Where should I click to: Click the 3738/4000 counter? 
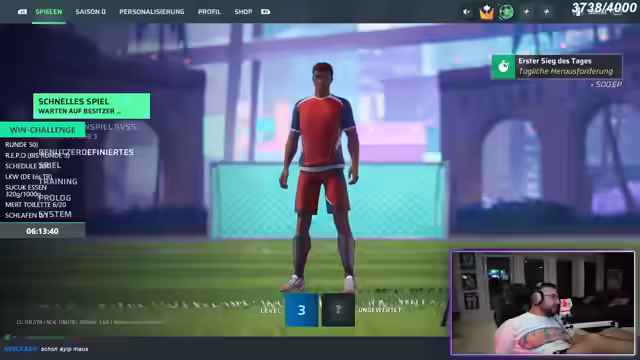[x=604, y=7]
